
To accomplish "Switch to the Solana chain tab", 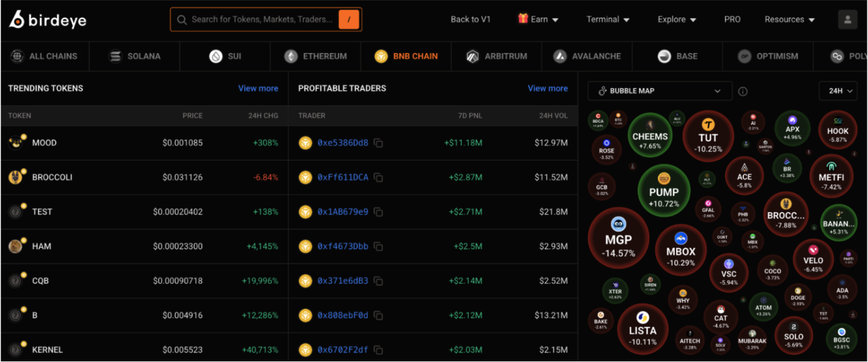I will coord(135,56).
